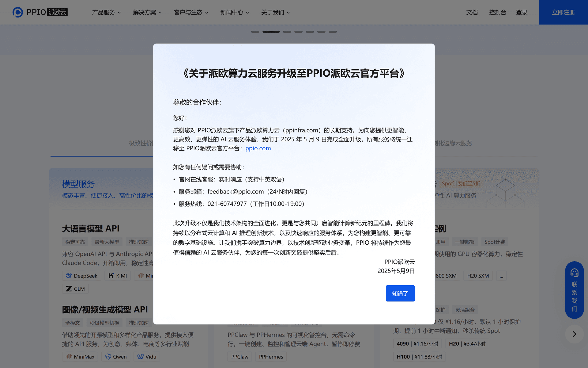Image resolution: width=588 pixels, height=368 pixels.
Task: Open the 产品服务 dropdown menu
Action: (x=107, y=12)
